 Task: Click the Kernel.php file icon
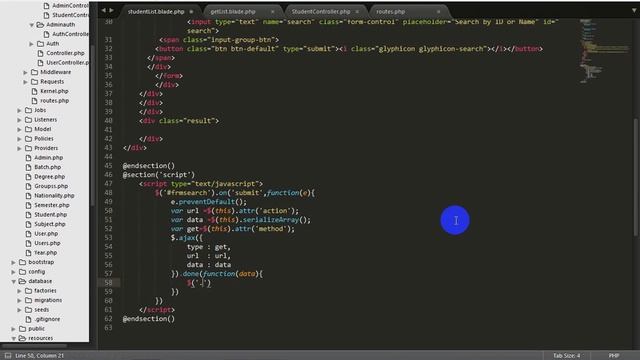coord(34,91)
